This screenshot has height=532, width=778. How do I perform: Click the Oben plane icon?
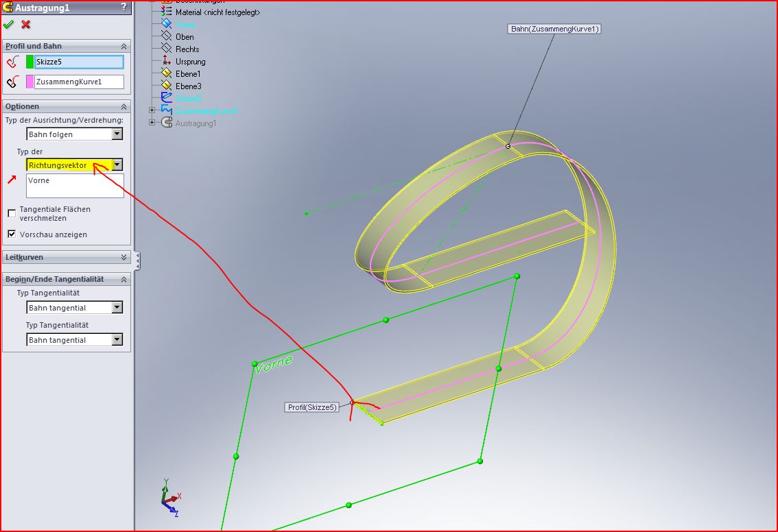point(166,36)
